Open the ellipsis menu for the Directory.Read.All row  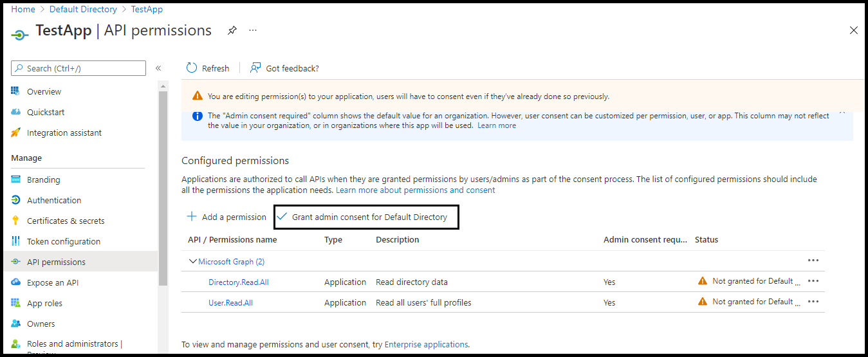point(813,281)
